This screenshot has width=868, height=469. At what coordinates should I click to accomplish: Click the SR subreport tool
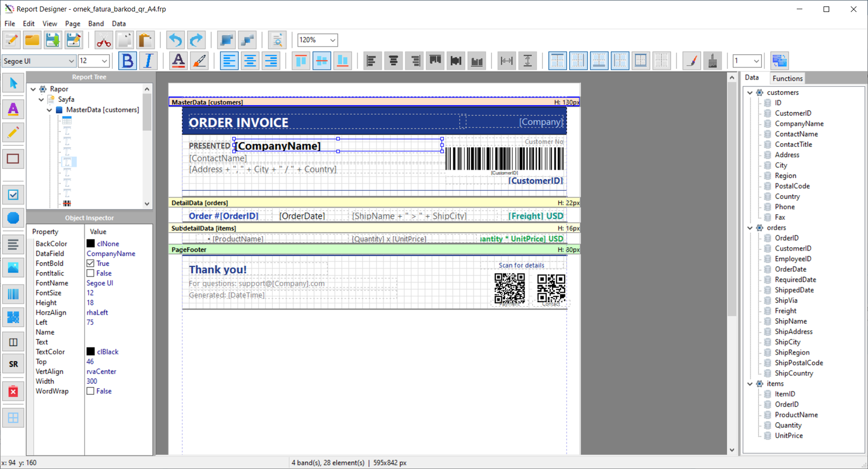click(x=14, y=364)
